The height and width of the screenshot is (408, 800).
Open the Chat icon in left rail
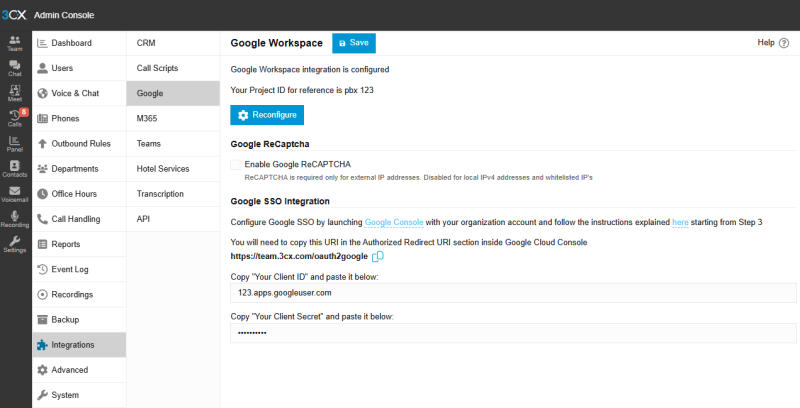pyautogui.click(x=15, y=68)
